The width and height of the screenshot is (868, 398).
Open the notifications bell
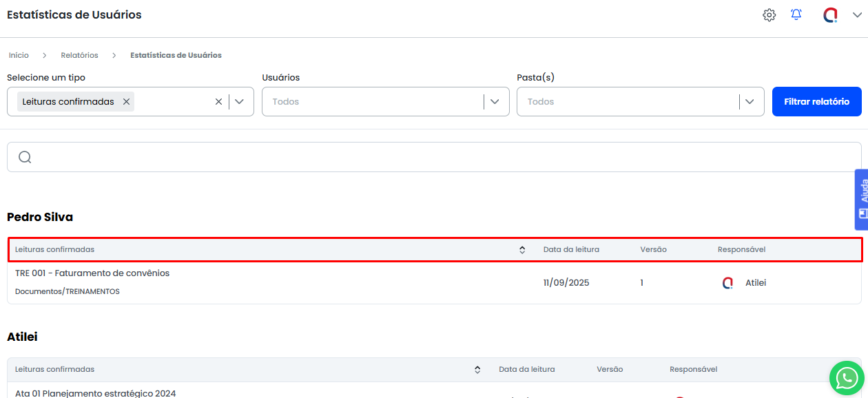pyautogui.click(x=796, y=15)
